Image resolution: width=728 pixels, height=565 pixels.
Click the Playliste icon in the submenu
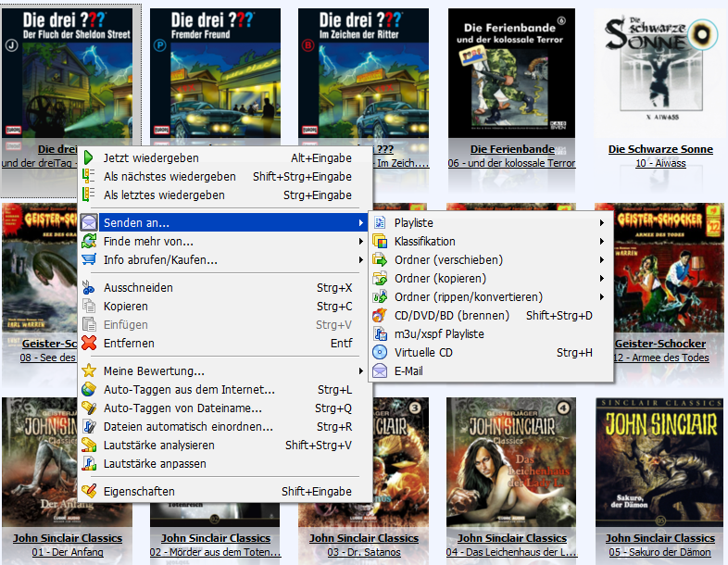coord(380,223)
